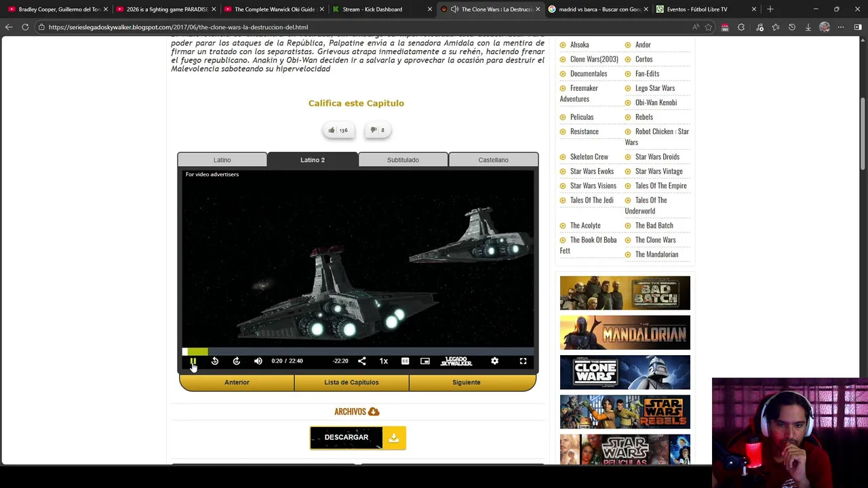Screen dimensions: 868x488
Task: Open the read aloud icon in address bar
Action: coord(696,27)
